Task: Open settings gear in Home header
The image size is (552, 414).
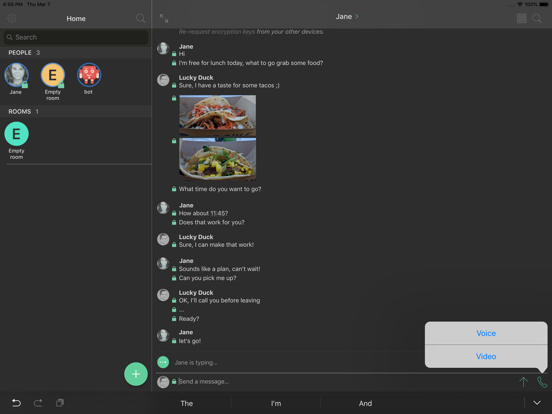Action: [12, 18]
